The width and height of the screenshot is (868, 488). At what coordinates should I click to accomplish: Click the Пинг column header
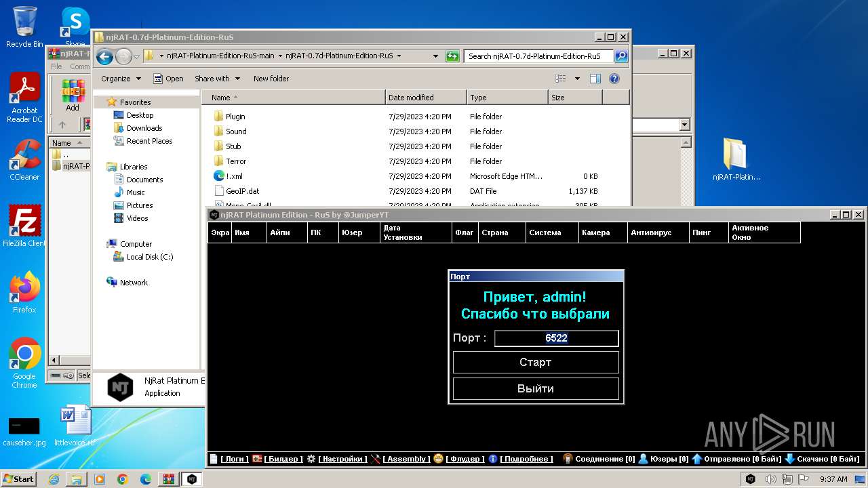tap(708, 232)
